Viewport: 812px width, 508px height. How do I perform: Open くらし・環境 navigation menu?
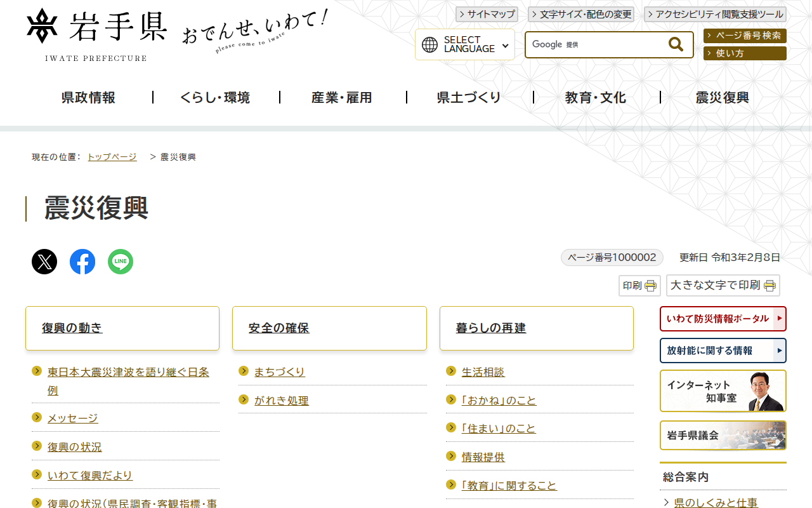click(x=215, y=98)
